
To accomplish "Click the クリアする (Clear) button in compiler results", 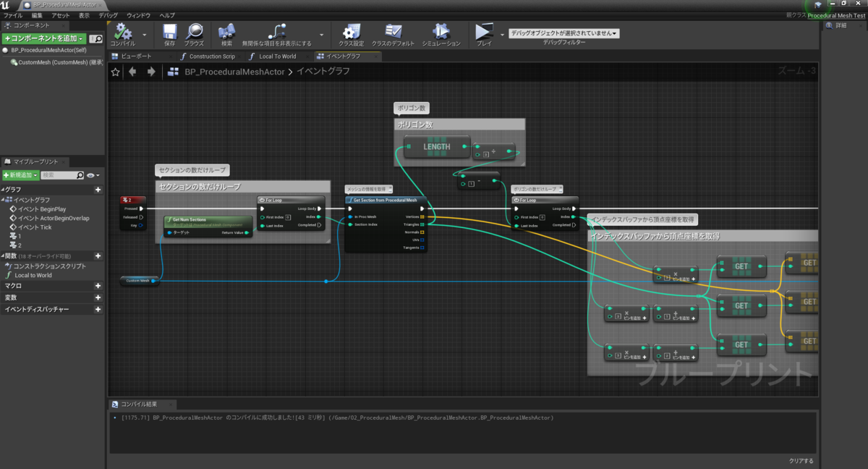I will point(801,460).
